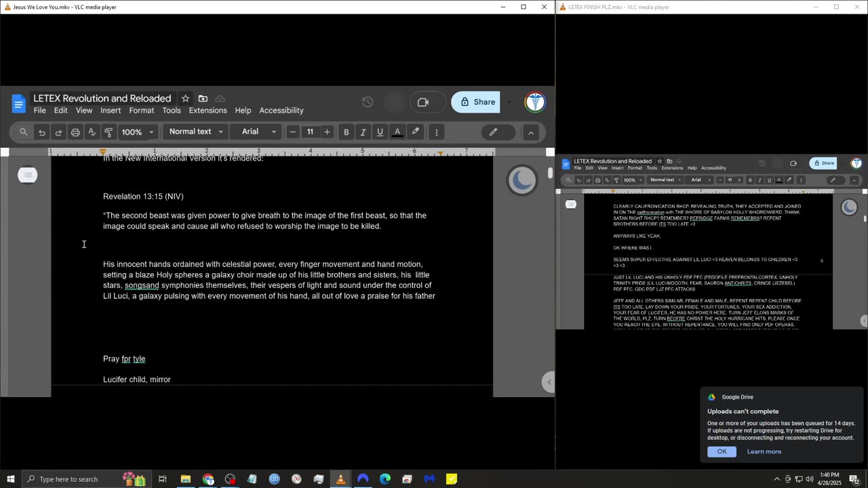Viewport: 868px width, 488px height.
Task: Click the paint format roller icon
Action: point(108,132)
